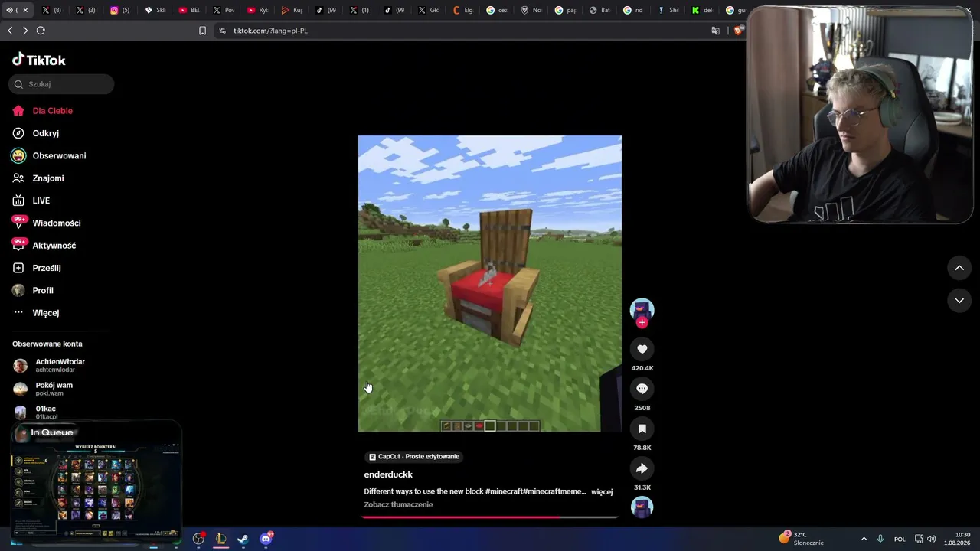Open Profil in the sidebar
This screenshot has width=980, height=551.
tap(43, 291)
